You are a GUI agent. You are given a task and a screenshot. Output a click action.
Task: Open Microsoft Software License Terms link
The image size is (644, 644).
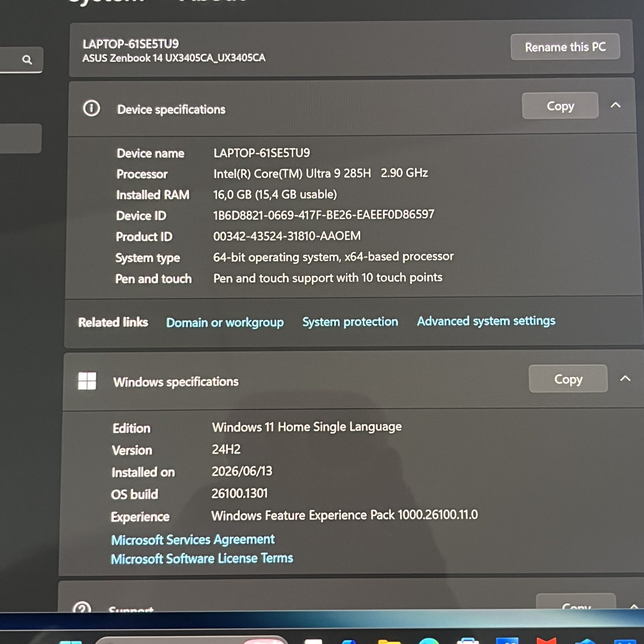202,558
